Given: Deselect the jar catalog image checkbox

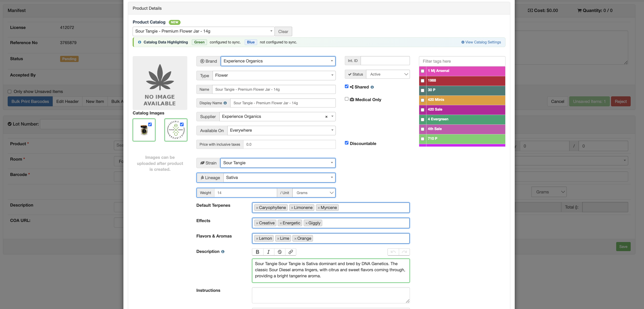Looking at the screenshot, I should (x=150, y=124).
